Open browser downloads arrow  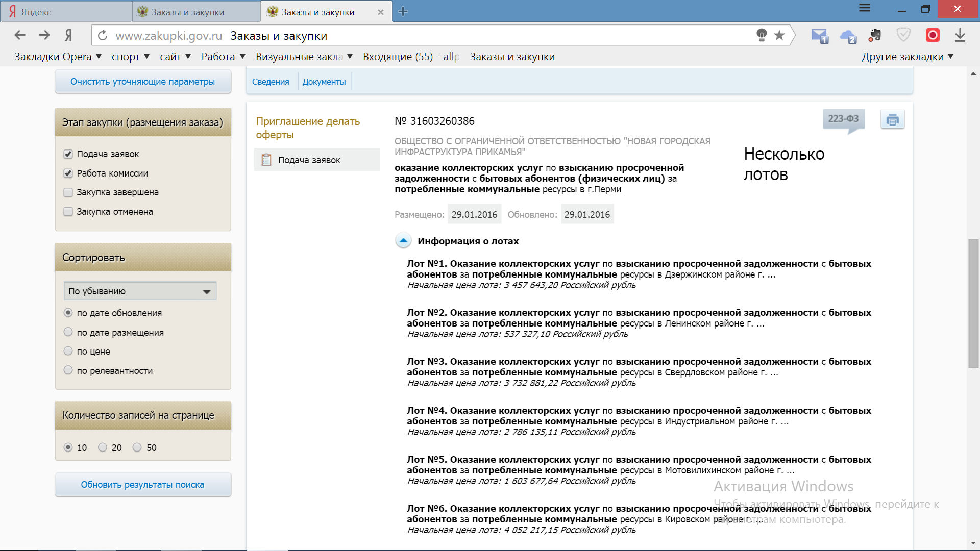click(960, 35)
